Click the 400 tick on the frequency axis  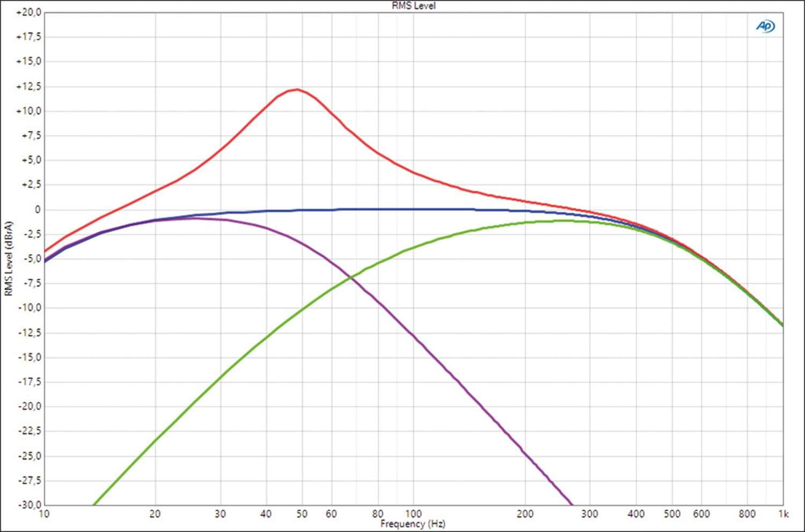pyautogui.click(x=636, y=514)
